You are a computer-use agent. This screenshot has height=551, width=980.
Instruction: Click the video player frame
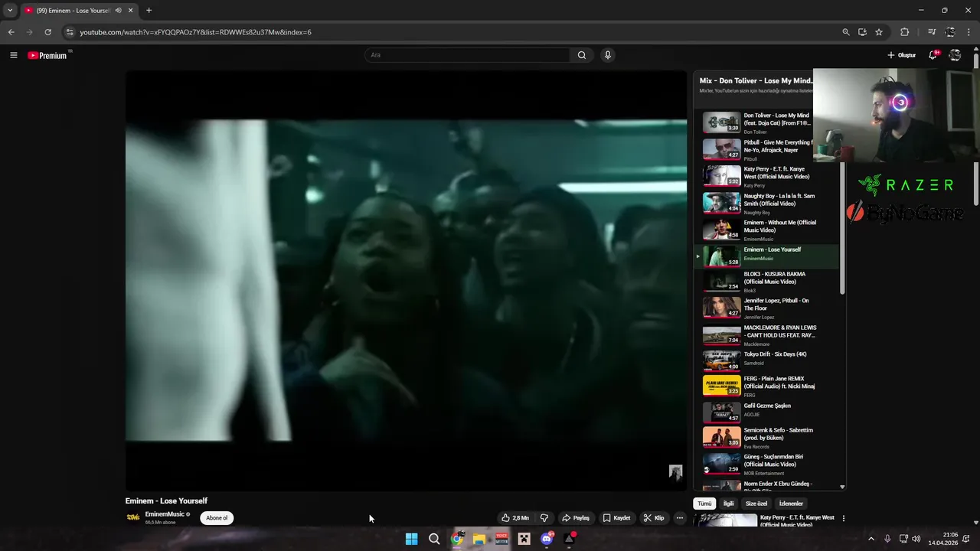(x=406, y=281)
